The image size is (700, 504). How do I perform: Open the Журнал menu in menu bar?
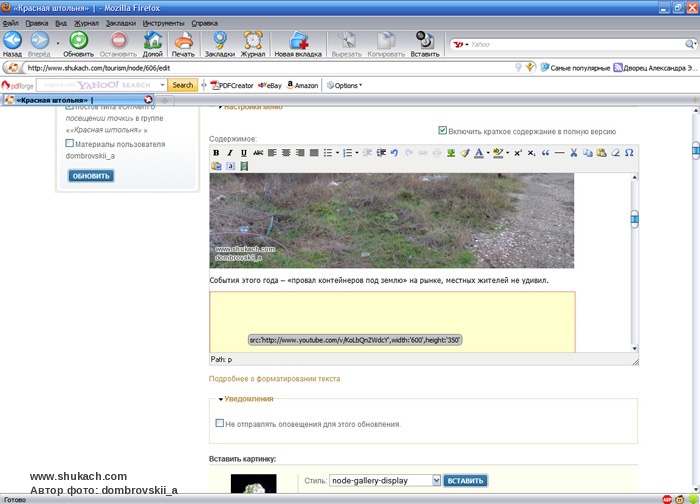86,23
